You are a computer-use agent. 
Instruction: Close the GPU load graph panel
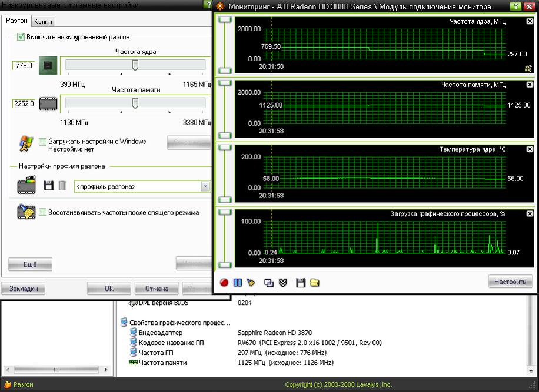[529, 213]
